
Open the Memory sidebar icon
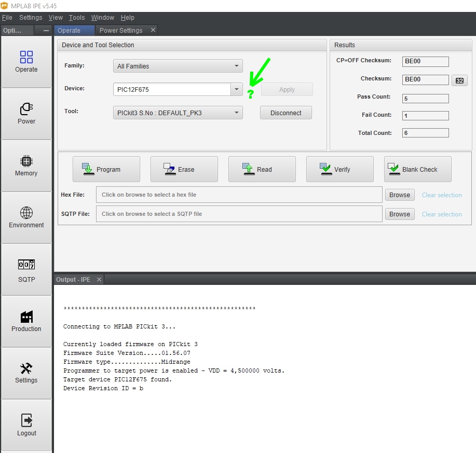[x=26, y=166]
